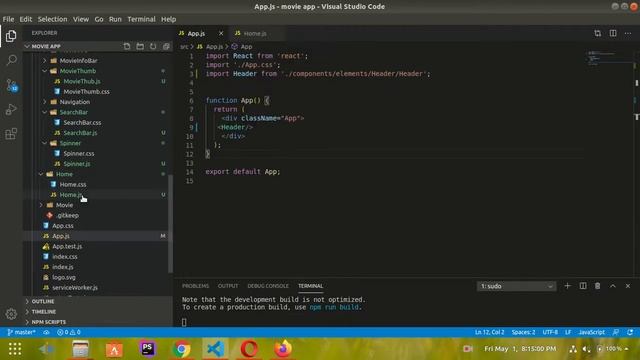
Task: Open the Search view icon
Action: click(11, 60)
